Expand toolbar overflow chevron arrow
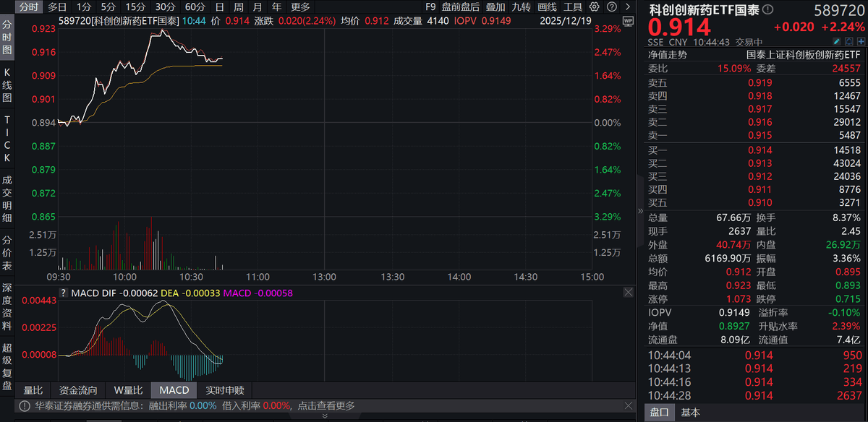Screen dimensions: 868x422 click(x=628, y=7)
